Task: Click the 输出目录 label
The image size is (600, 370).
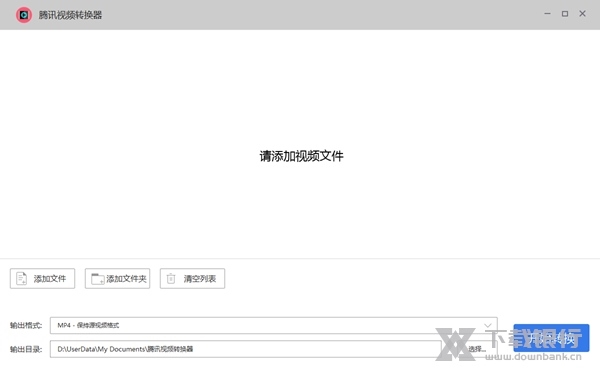Action: (x=26, y=349)
